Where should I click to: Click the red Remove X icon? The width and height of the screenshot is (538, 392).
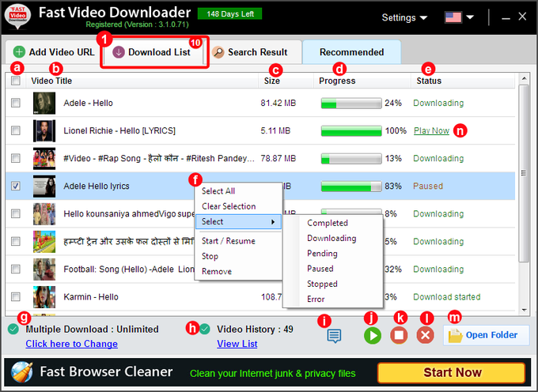coord(425,335)
